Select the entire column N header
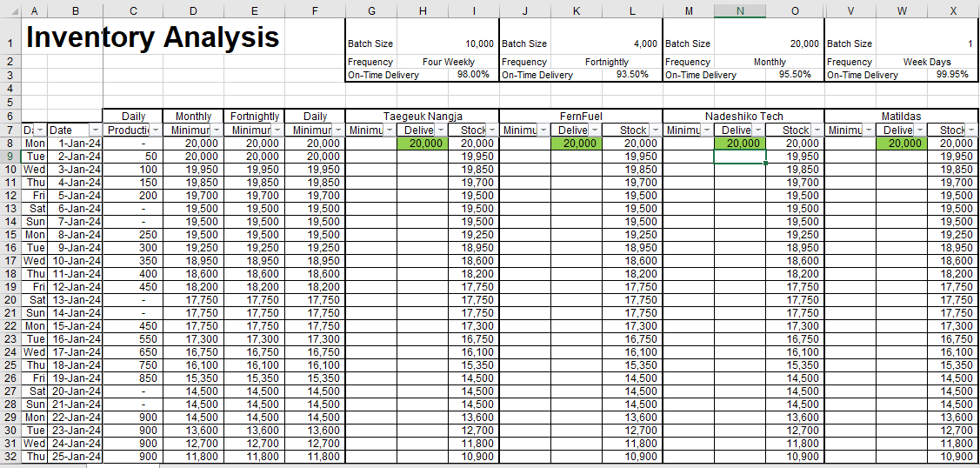The height and width of the screenshot is (468, 980). 740,10
